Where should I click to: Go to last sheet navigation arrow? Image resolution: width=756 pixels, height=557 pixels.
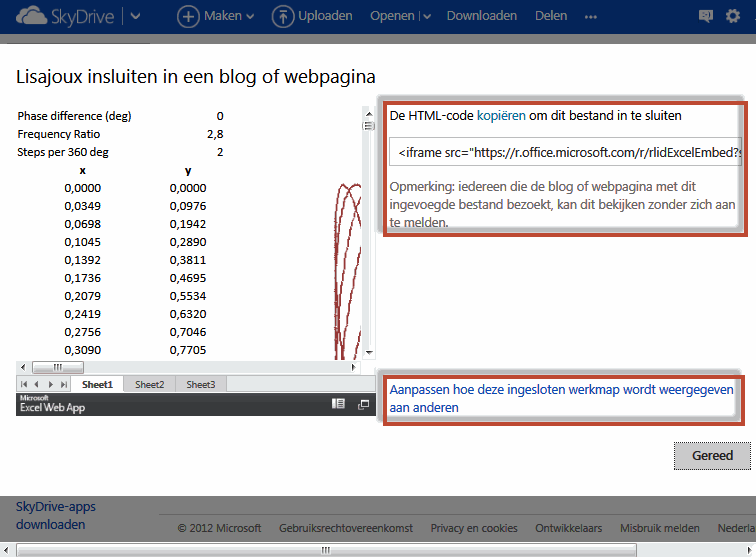coord(64,384)
